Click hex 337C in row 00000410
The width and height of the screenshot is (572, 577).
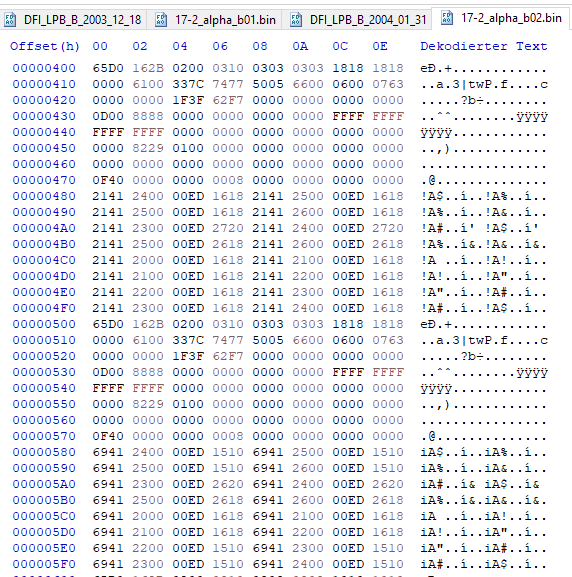(x=188, y=84)
